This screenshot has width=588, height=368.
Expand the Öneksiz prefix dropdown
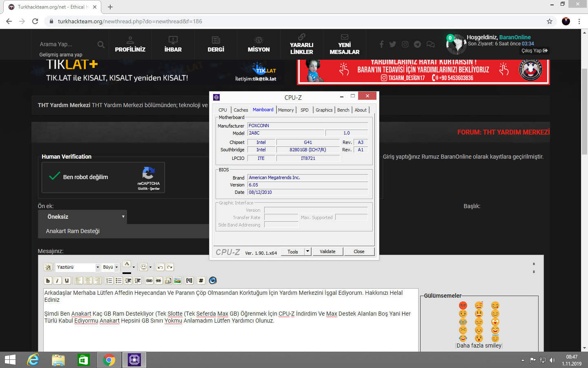82,217
